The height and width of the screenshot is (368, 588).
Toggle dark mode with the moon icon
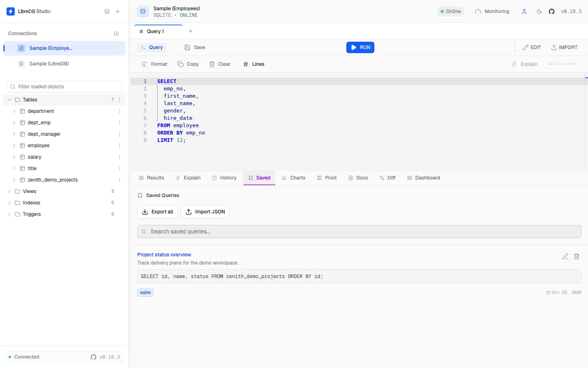tap(539, 11)
